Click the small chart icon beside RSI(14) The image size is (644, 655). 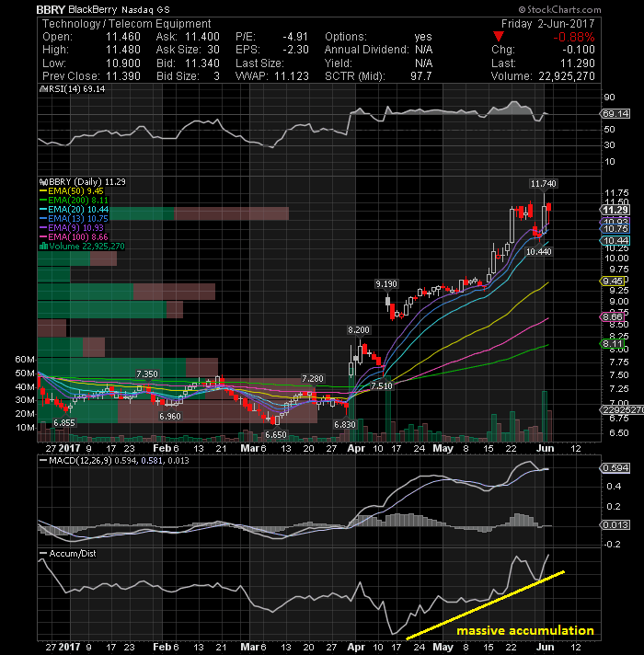[x=41, y=89]
